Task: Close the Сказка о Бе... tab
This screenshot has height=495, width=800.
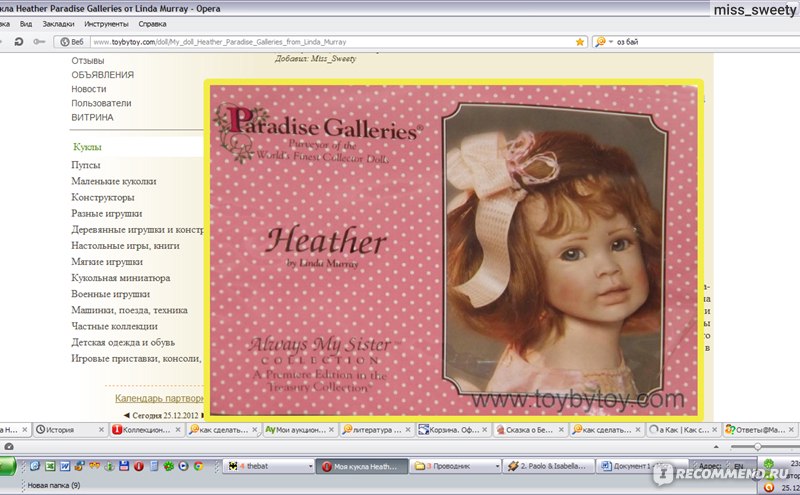Action: click(x=561, y=430)
